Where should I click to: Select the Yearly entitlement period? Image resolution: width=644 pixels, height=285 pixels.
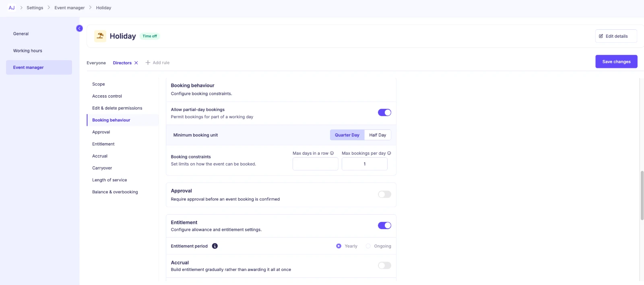(x=339, y=246)
